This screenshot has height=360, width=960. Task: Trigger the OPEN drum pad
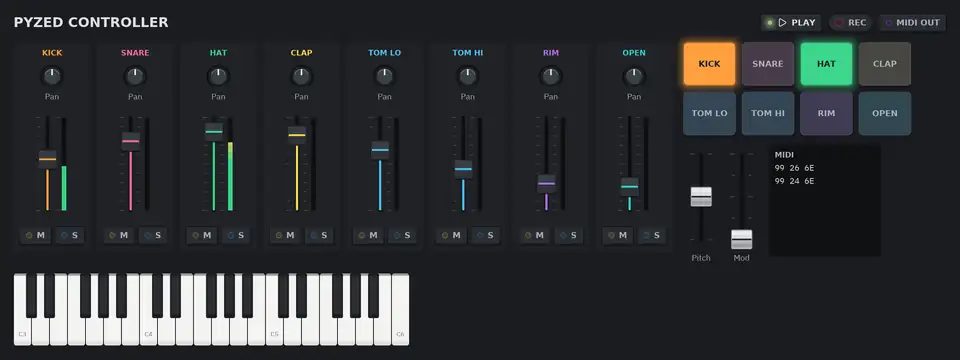(x=885, y=113)
